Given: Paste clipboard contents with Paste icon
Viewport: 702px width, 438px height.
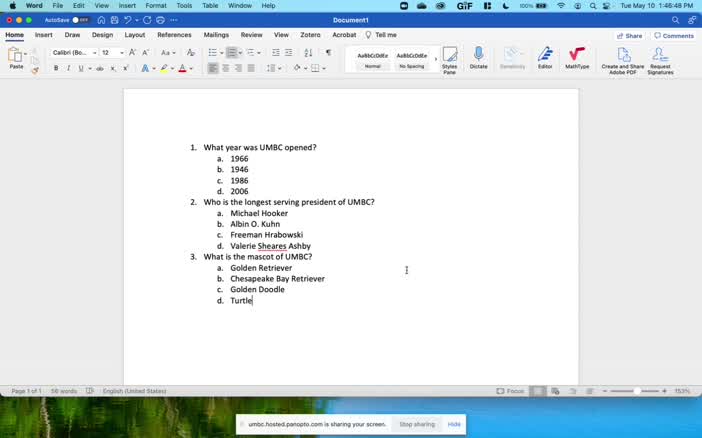Looking at the screenshot, I should pyautogui.click(x=15, y=56).
